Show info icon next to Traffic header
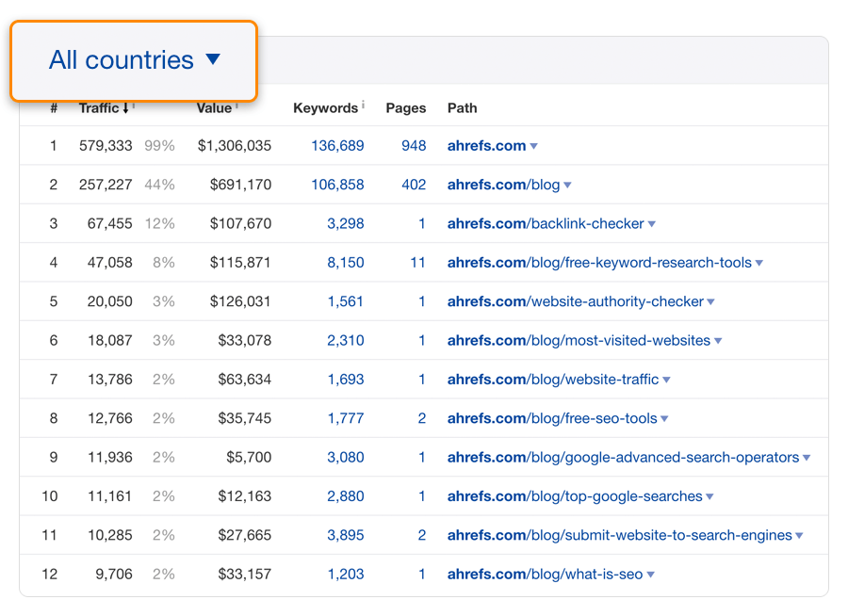 click(134, 106)
